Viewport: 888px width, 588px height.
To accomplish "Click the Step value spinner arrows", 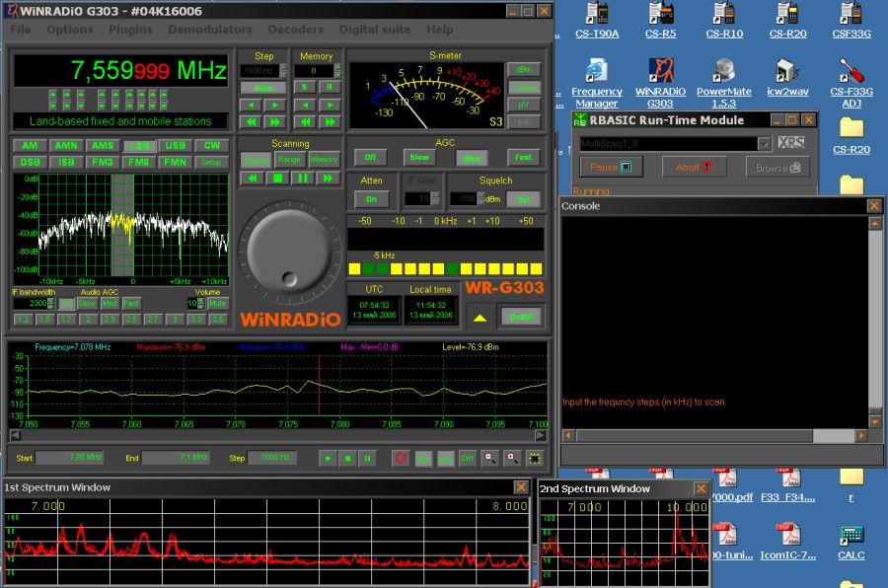I will pyautogui.click(x=283, y=71).
